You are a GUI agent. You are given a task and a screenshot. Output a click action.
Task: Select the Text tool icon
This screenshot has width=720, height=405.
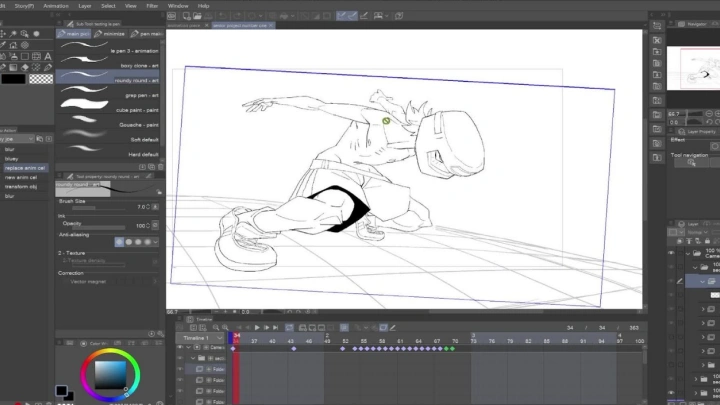pyautogui.click(x=48, y=56)
